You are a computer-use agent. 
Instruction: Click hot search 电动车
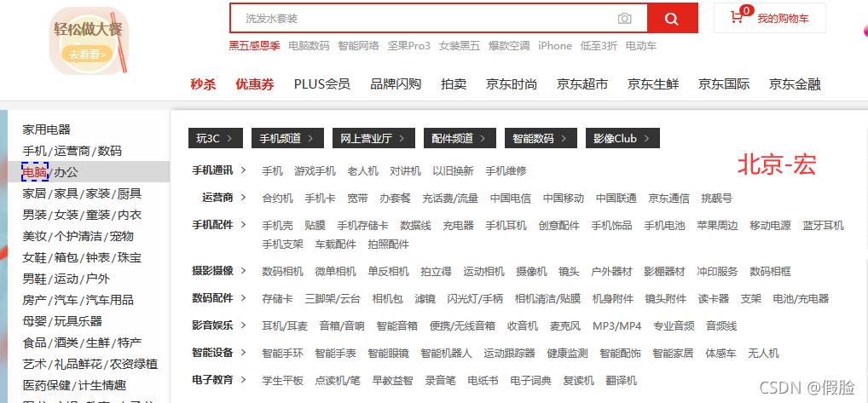coord(641,46)
